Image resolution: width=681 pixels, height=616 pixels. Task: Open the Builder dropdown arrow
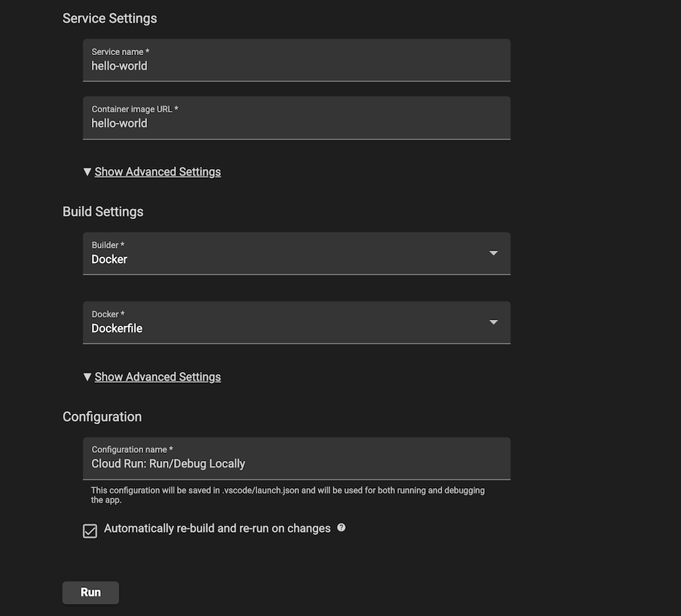pos(494,253)
